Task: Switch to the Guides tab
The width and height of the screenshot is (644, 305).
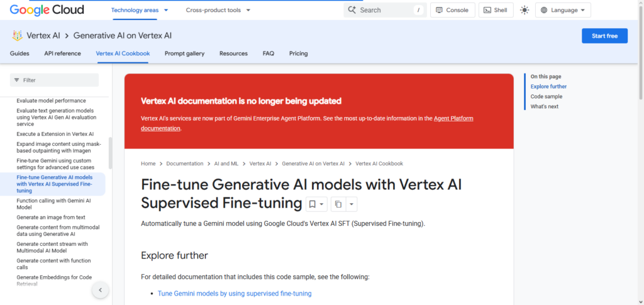Action: pos(19,53)
